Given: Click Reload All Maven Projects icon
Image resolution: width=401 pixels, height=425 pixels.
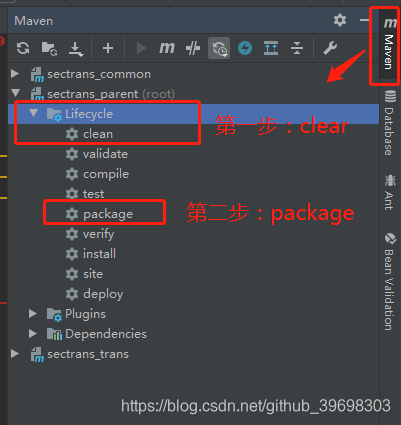Looking at the screenshot, I should click(x=23, y=48).
